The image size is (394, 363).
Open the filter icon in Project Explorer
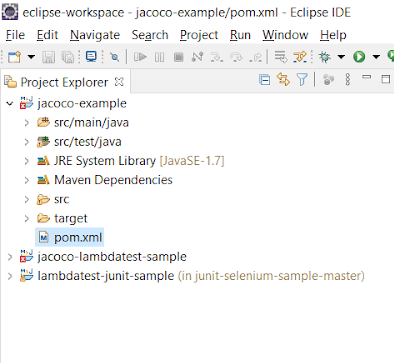(302, 80)
